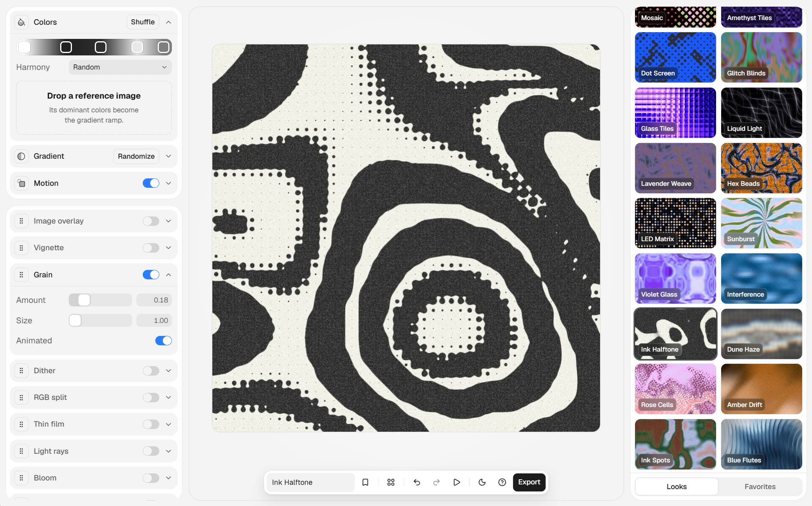Click the drag handle for Light rays
812x506 pixels.
tap(22, 451)
